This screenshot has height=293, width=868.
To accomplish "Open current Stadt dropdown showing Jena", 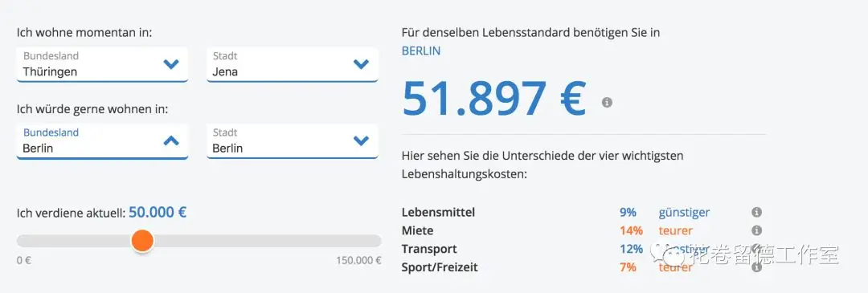I will click(x=293, y=65).
